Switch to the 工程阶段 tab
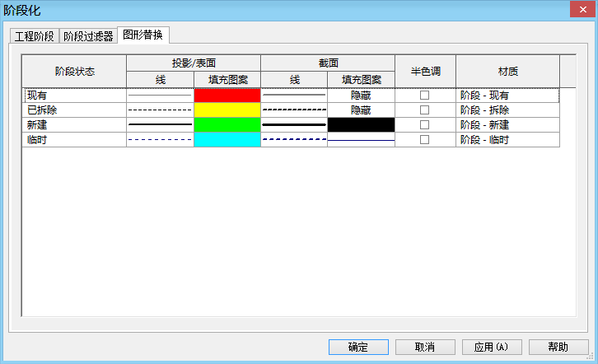 35,36
